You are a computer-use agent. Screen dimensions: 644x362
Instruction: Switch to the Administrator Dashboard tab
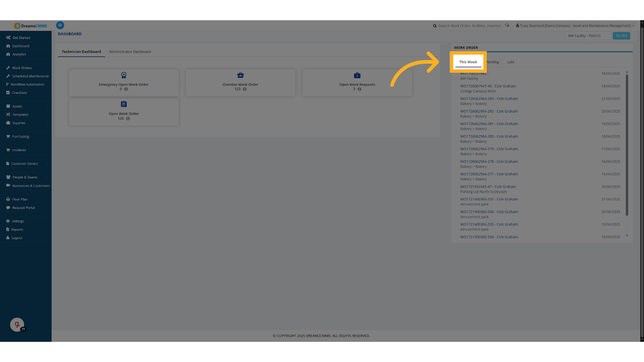click(x=130, y=52)
